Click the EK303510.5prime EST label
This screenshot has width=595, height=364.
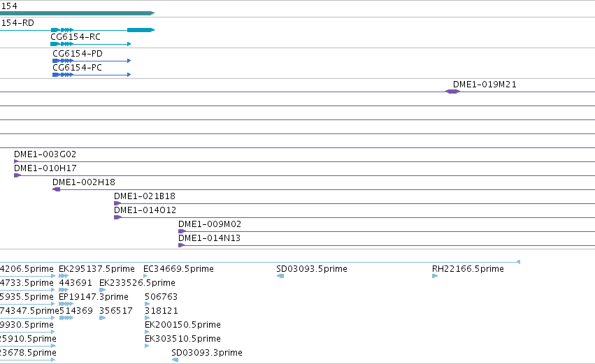(x=183, y=339)
